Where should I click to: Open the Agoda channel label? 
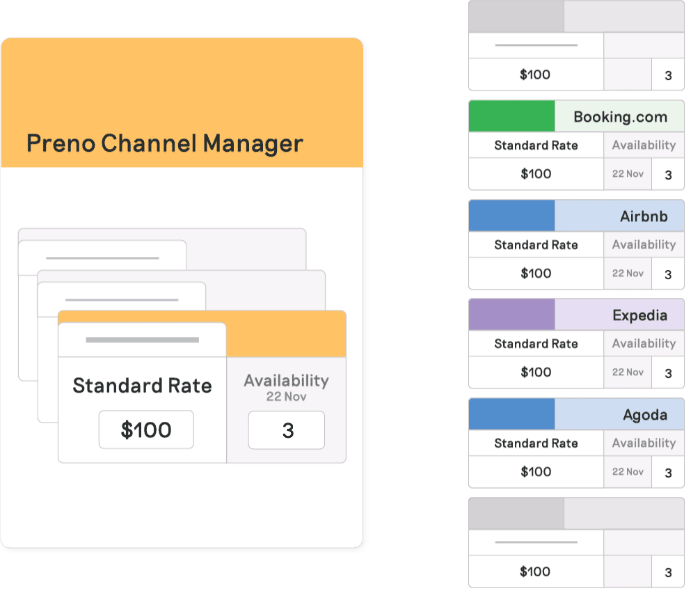[x=644, y=415]
